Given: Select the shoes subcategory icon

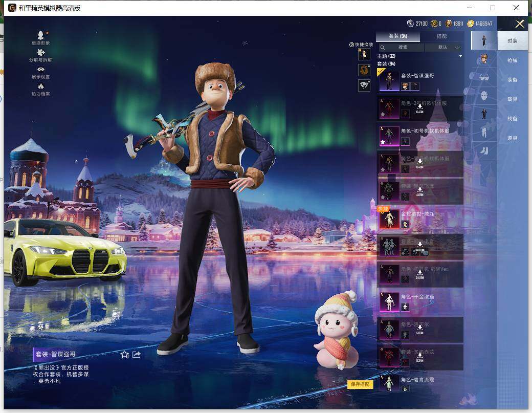Looking at the screenshot, I should click(x=484, y=150).
